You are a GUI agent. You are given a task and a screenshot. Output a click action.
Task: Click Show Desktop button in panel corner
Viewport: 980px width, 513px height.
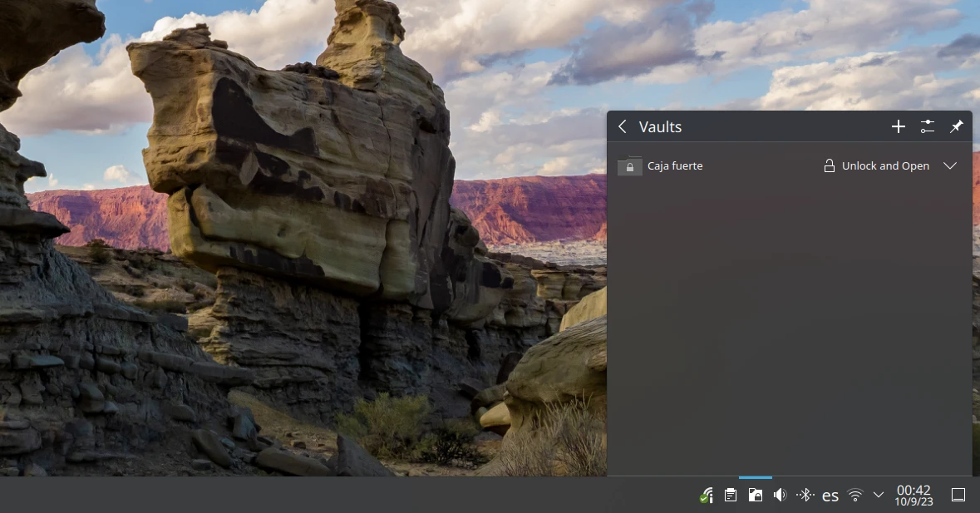point(958,496)
